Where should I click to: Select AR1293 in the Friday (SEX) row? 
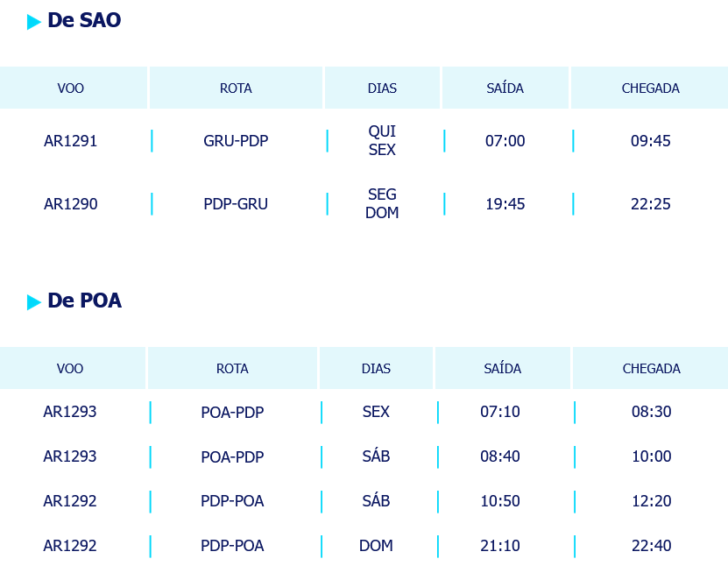point(70,412)
